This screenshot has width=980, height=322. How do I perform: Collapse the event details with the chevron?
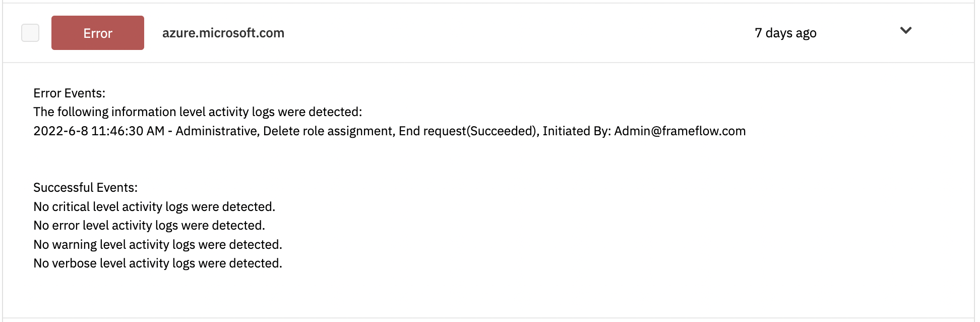tap(906, 30)
